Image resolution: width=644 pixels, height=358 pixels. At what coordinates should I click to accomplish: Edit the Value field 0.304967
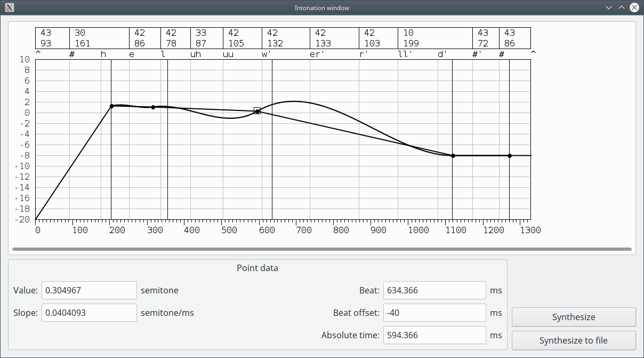coord(90,290)
